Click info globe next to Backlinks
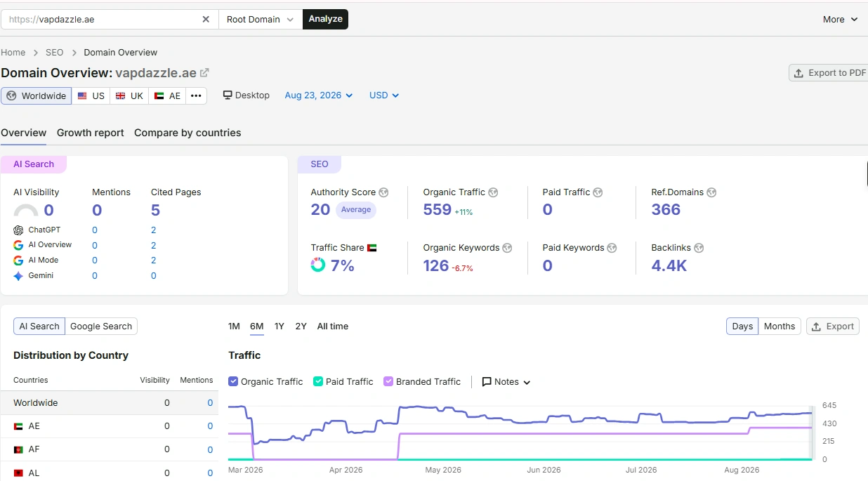The image size is (868, 481). [699, 248]
